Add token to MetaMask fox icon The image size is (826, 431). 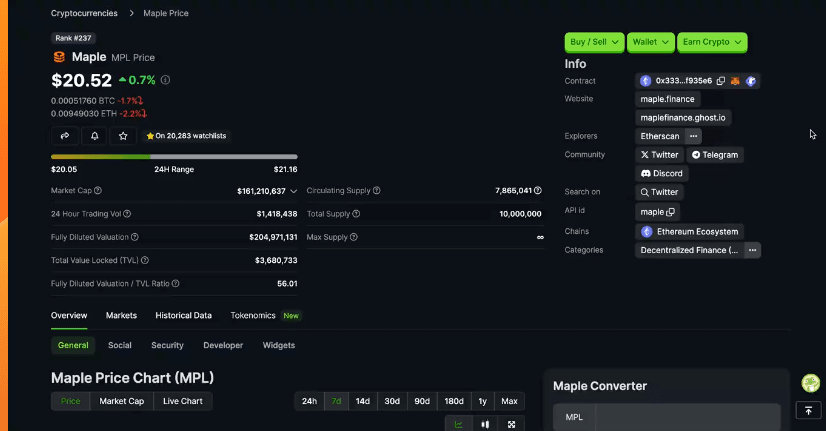[x=735, y=81]
